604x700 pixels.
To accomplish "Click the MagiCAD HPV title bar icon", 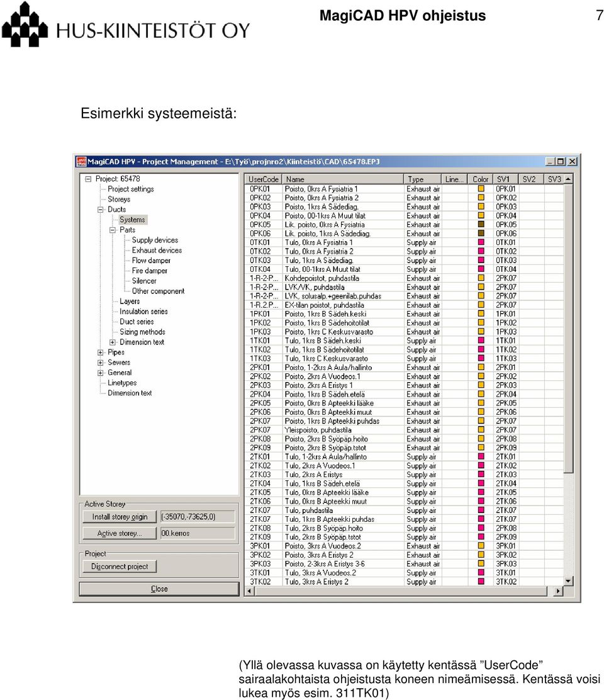I will (x=81, y=162).
